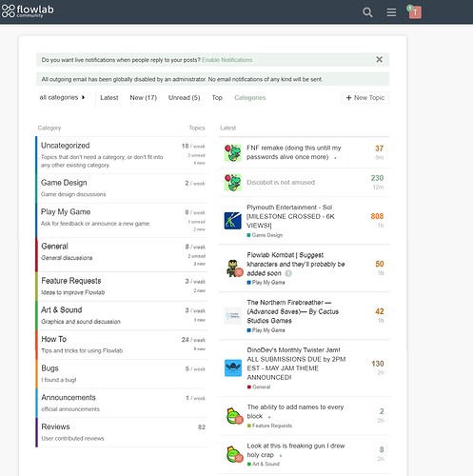Click the 24 / week count for How To
The width and height of the screenshot is (473, 476).
click(193, 340)
